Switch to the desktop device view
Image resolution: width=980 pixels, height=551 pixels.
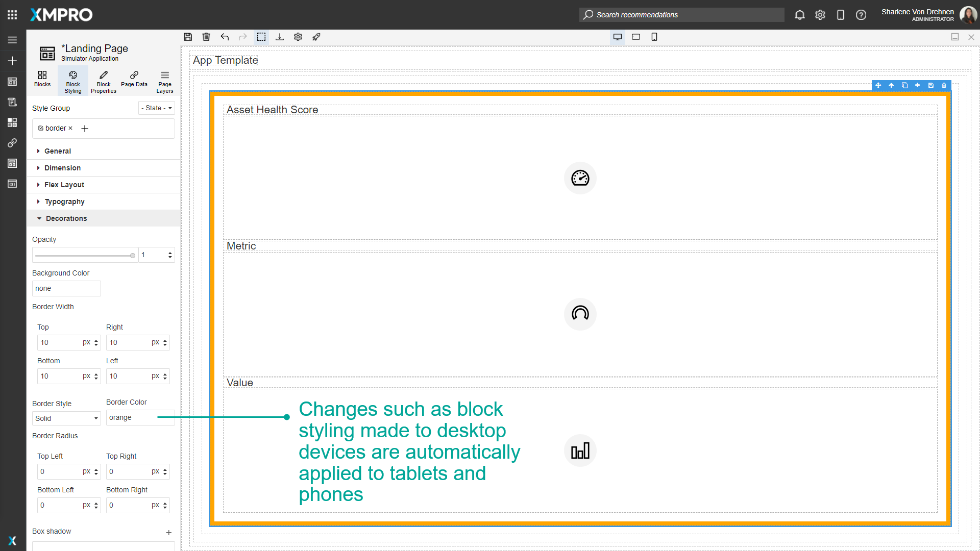pos(618,37)
